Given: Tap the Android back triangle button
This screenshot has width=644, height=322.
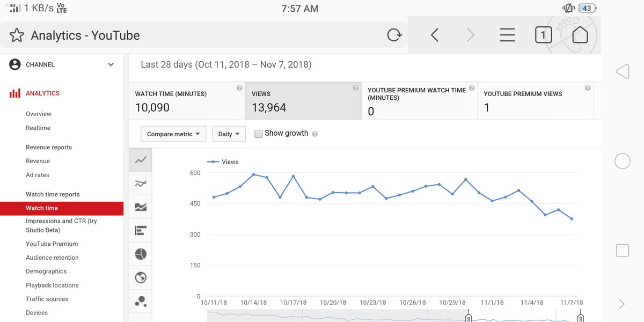Looking at the screenshot, I should [x=622, y=71].
